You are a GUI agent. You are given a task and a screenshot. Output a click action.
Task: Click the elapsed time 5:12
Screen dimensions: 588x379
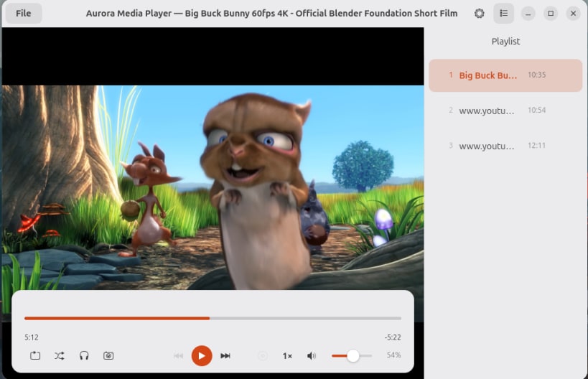32,337
